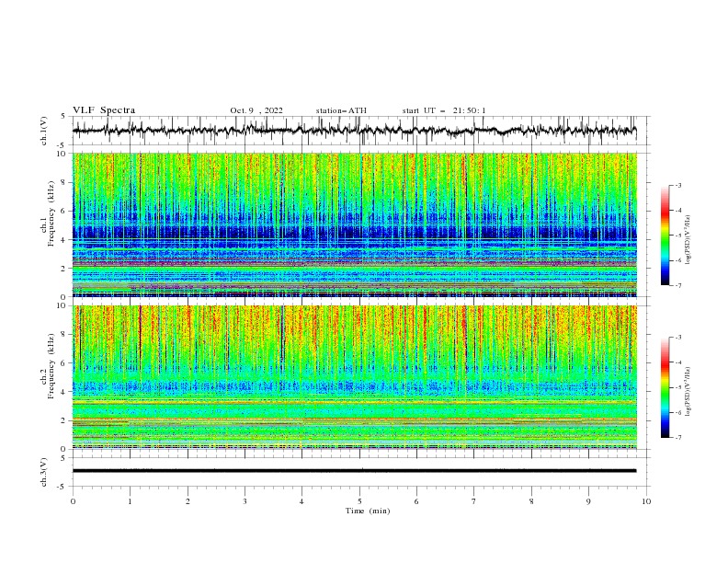728x563 pixels.
Task: Click the 'station=ATH' header label
Action: [x=341, y=110]
